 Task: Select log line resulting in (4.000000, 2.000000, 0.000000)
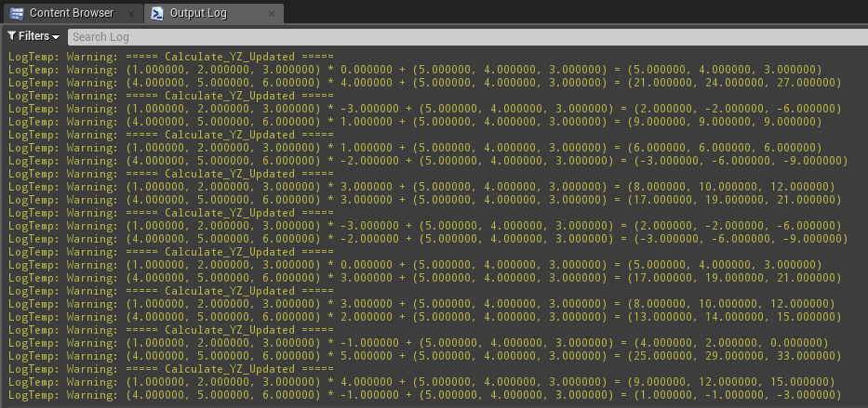(419, 343)
